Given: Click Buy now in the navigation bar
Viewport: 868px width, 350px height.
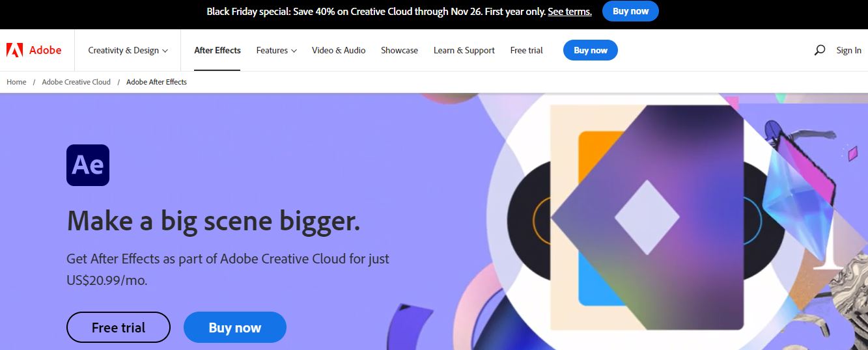Looking at the screenshot, I should coord(591,50).
